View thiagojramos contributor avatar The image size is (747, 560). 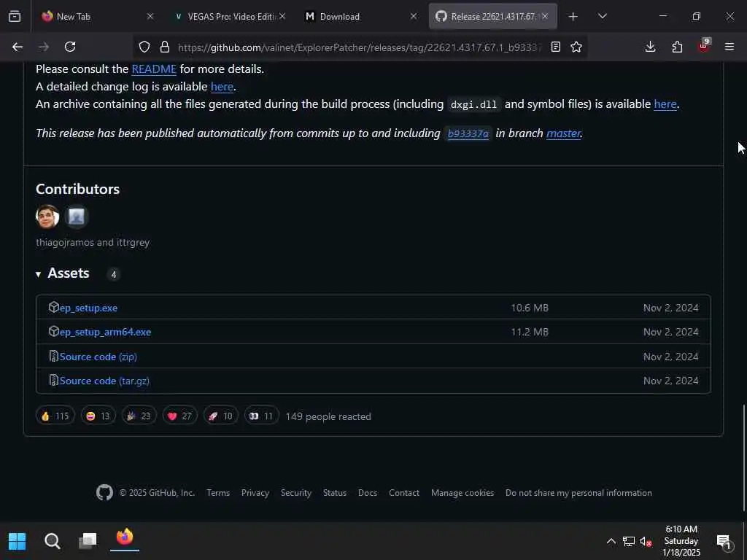click(47, 217)
